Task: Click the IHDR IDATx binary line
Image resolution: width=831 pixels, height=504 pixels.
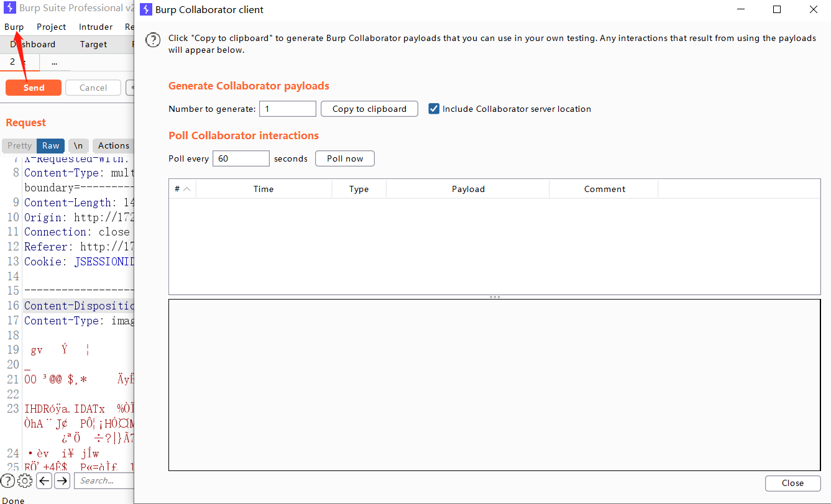Action: click(x=79, y=409)
